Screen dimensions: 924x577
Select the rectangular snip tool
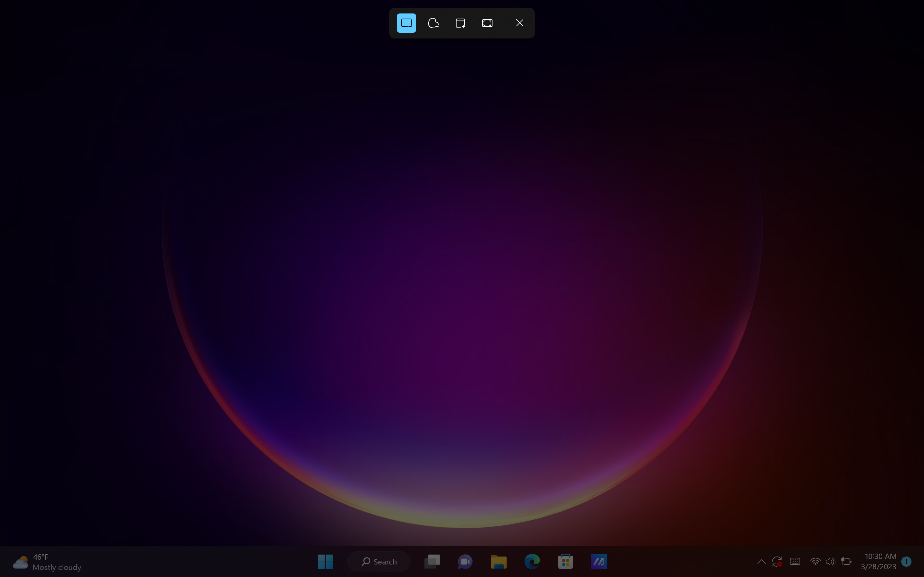(406, 23)
